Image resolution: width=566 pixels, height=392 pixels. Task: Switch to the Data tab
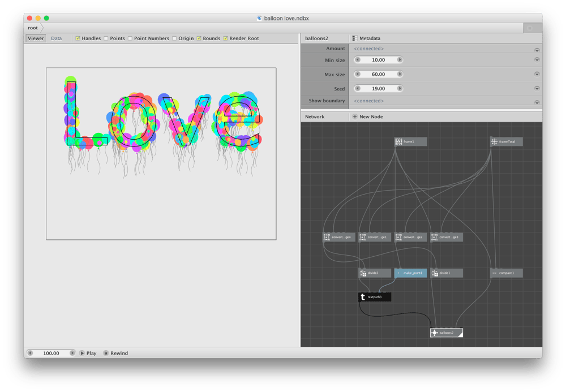pyautogui.click(x=56, y=38)
